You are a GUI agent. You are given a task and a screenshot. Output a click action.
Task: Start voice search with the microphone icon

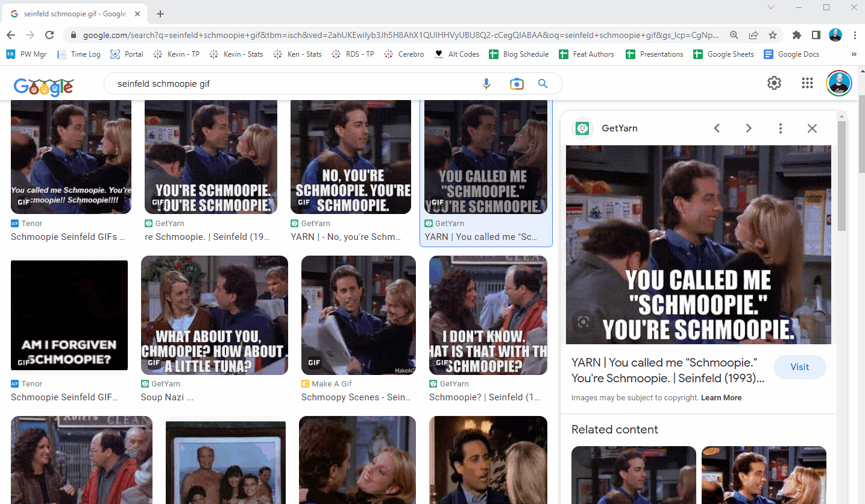(486, 84)
